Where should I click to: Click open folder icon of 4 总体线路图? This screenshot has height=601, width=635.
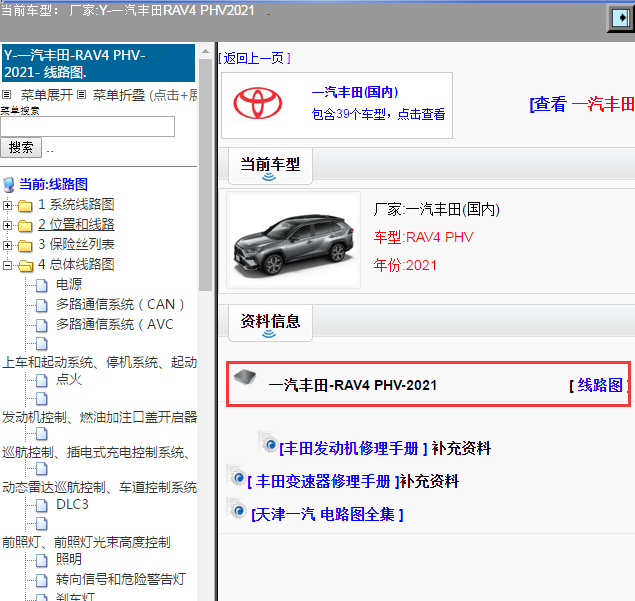tap(26, 266)
